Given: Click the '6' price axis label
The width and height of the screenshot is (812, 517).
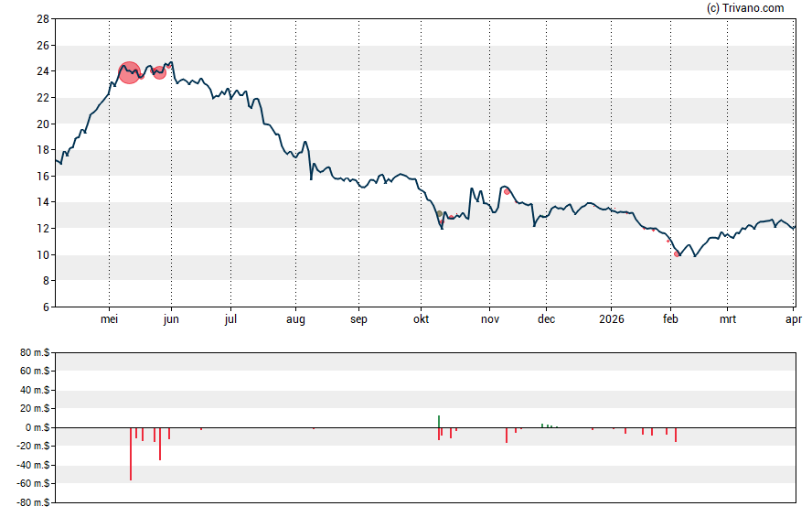Looking at the screenshot, I should [46, 307].
